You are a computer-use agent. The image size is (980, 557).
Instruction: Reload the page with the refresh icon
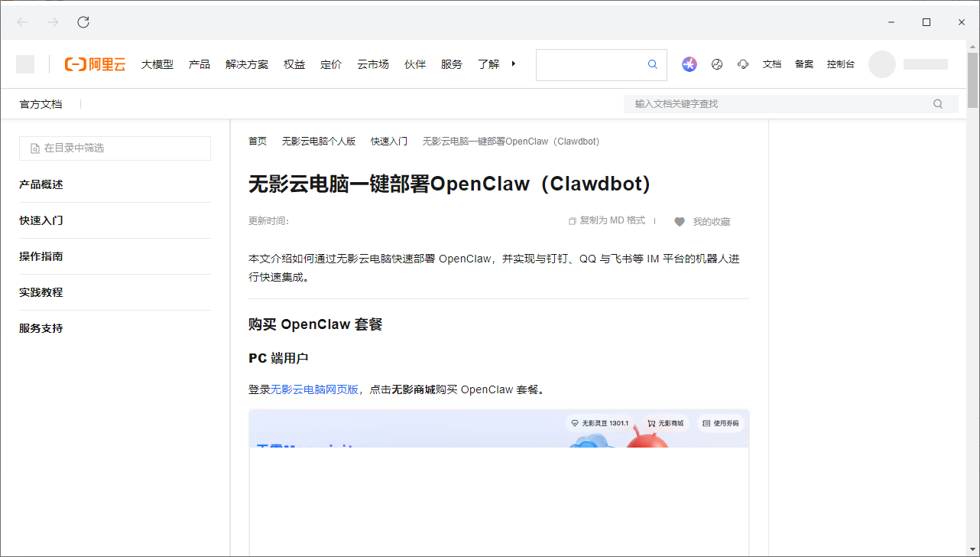tap(83, 22)
